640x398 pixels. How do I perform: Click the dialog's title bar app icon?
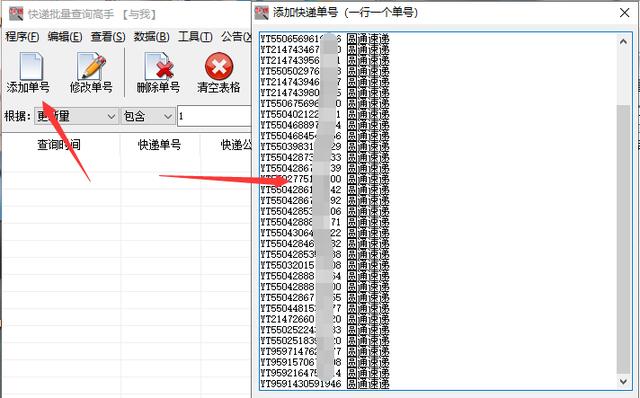tap(262, 13)
